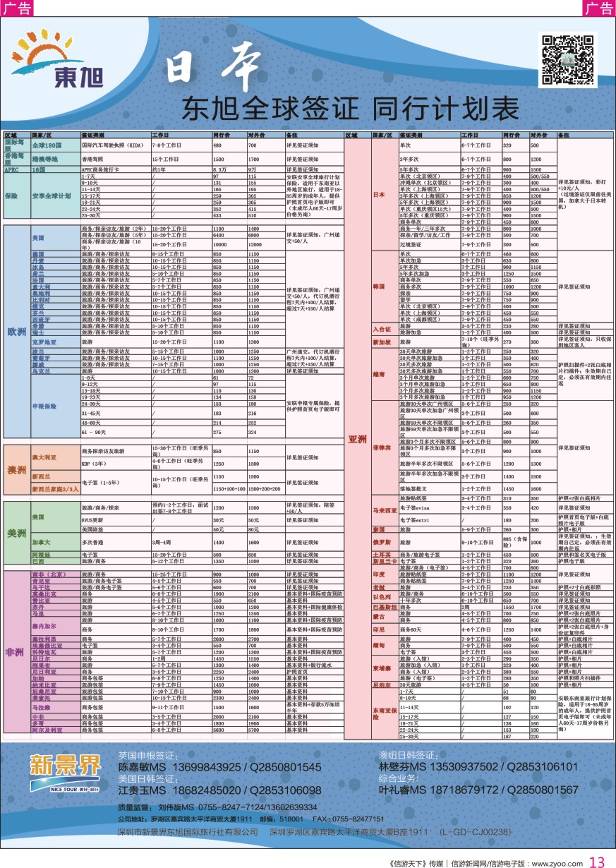The image size is (616, 868).
Task: Select the 新加坡 country cell
Action: (x=385, y=342)
